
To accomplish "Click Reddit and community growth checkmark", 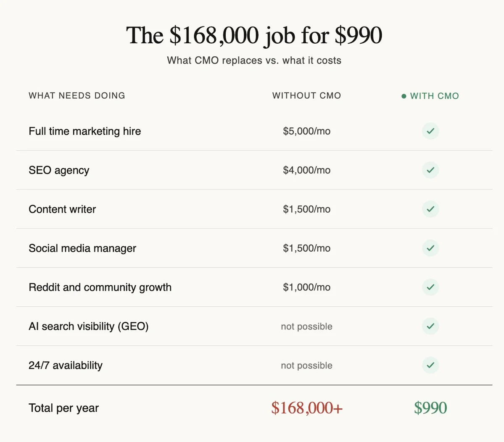I will pyautogui.click(x=430, y=287).
